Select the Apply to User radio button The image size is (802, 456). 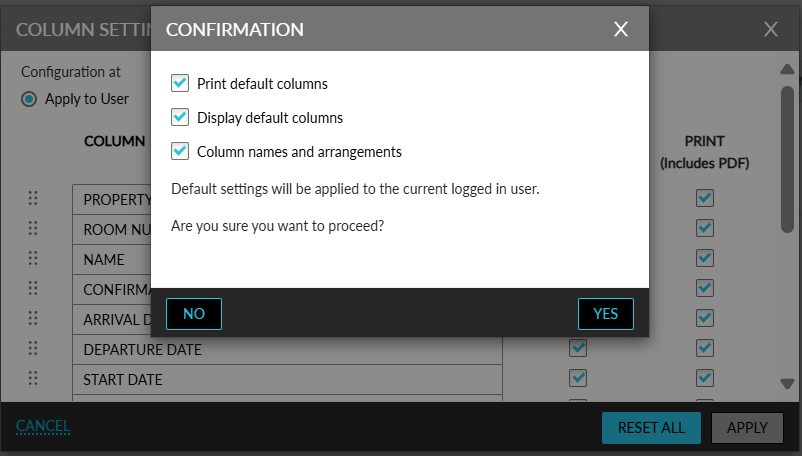pos(29,99)
